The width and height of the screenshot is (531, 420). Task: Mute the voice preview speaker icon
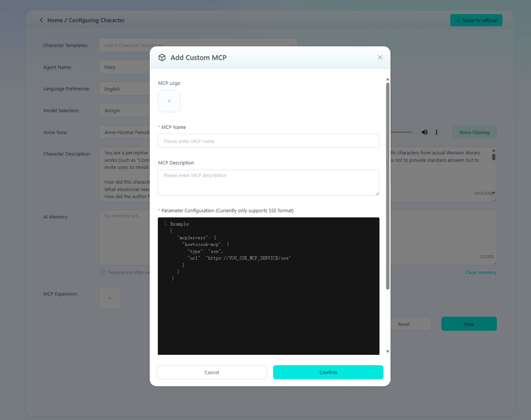[424, 132]
